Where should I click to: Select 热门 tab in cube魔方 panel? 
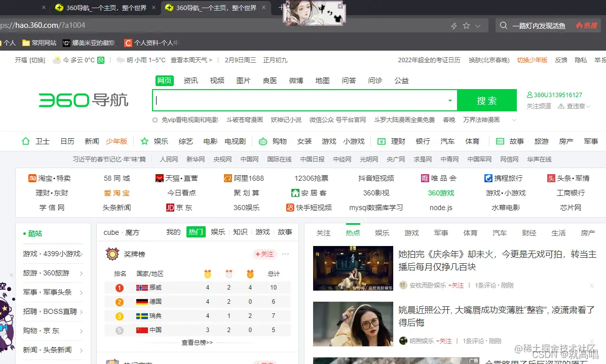pos(196,232)
